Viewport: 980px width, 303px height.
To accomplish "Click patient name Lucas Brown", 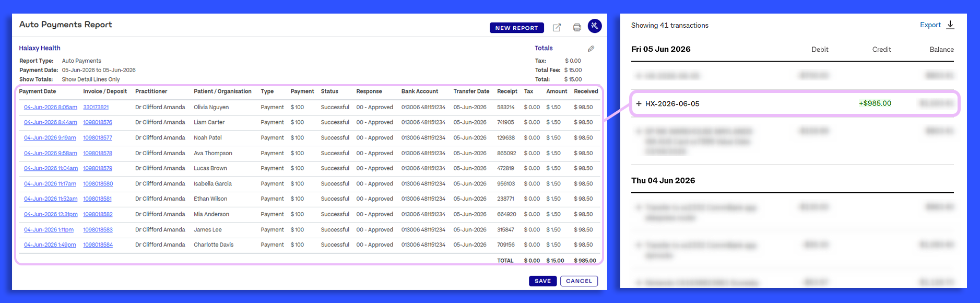I will (x=210, y=168).
